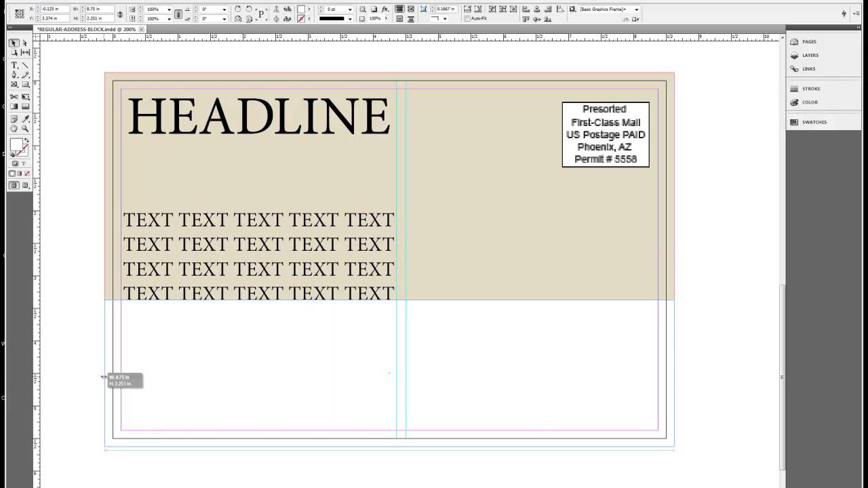
Task: Rotate 90 degrees clockwise icon
Action: (238, 9)
